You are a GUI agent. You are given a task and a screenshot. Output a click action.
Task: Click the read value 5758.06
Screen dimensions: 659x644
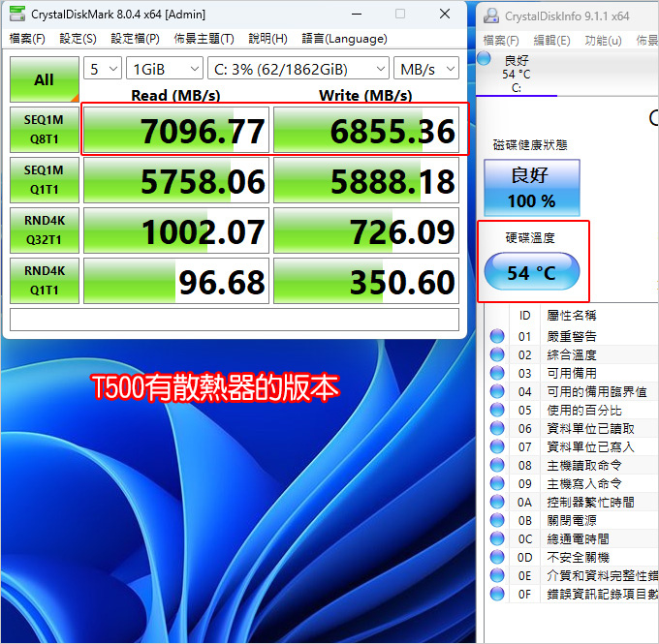176,180
